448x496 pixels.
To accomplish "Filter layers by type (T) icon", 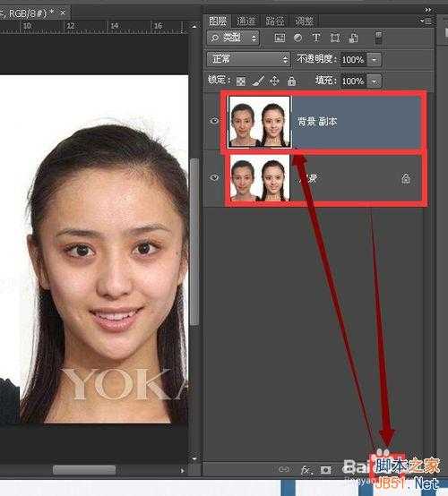I will coord(316,38).
